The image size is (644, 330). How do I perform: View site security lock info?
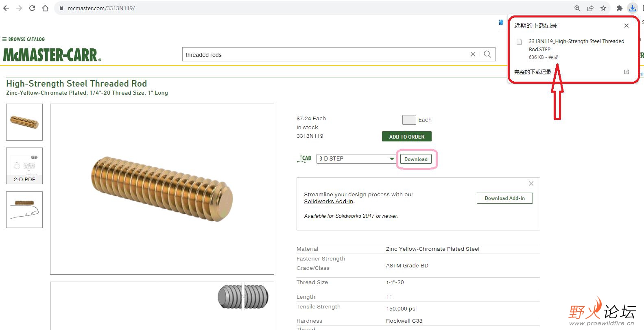click(x=61, y=8)
